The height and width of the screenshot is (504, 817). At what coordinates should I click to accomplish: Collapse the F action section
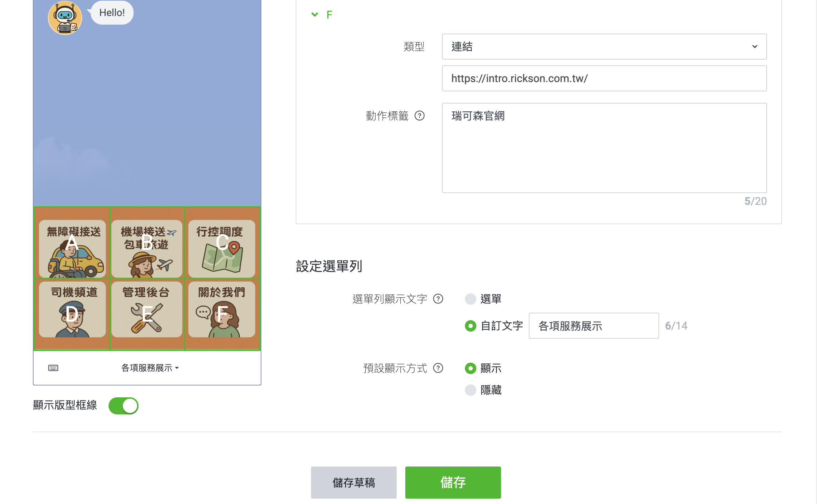coord(315,14)
